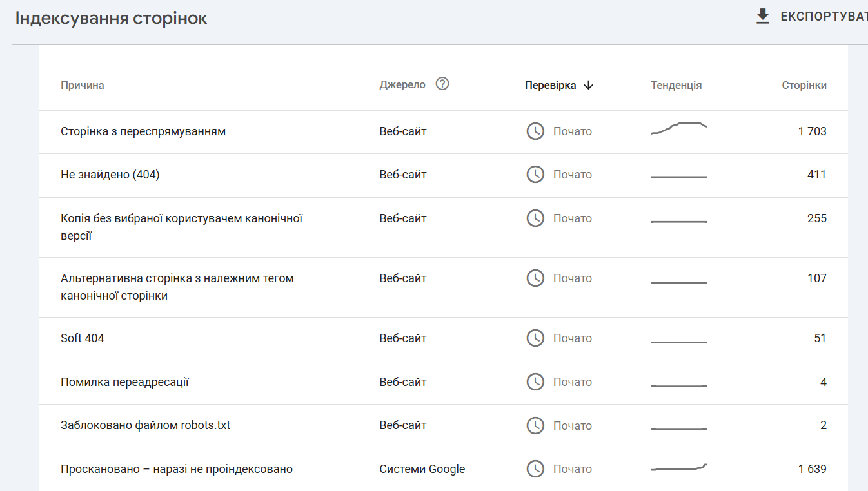Click the ЕКСПОРТУВАТИ button
Screen dimensions: 868x491
pos(823,17)
